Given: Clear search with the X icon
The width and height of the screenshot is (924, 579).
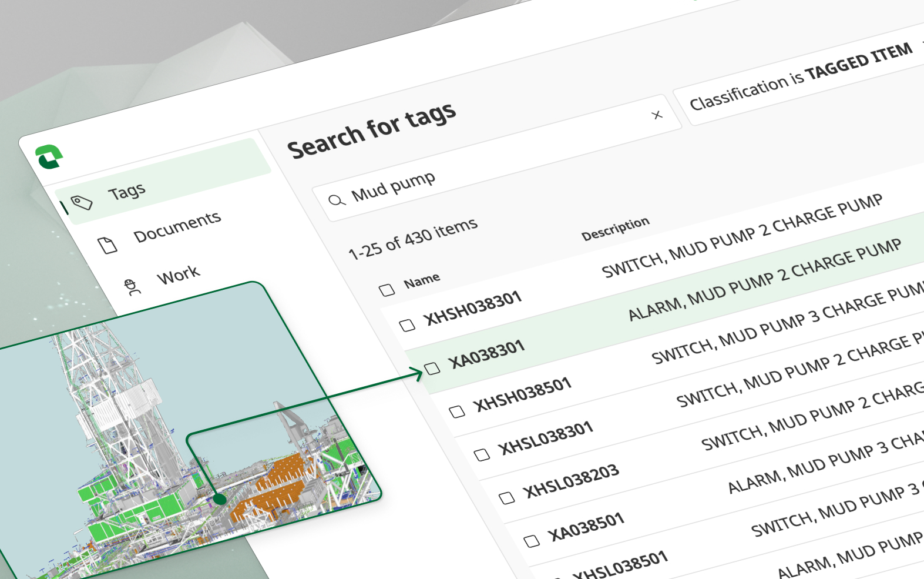Looking at the screenshot, I should pos(657,115).
